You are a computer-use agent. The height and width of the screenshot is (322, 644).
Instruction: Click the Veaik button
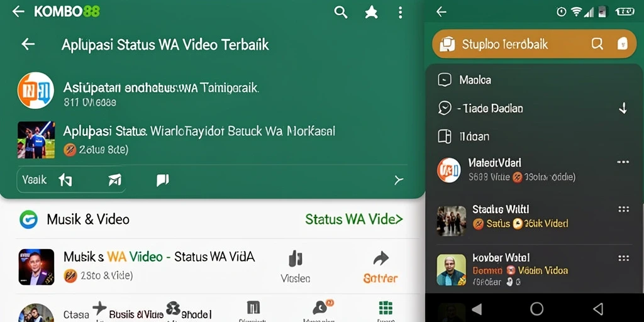(35, 180)
